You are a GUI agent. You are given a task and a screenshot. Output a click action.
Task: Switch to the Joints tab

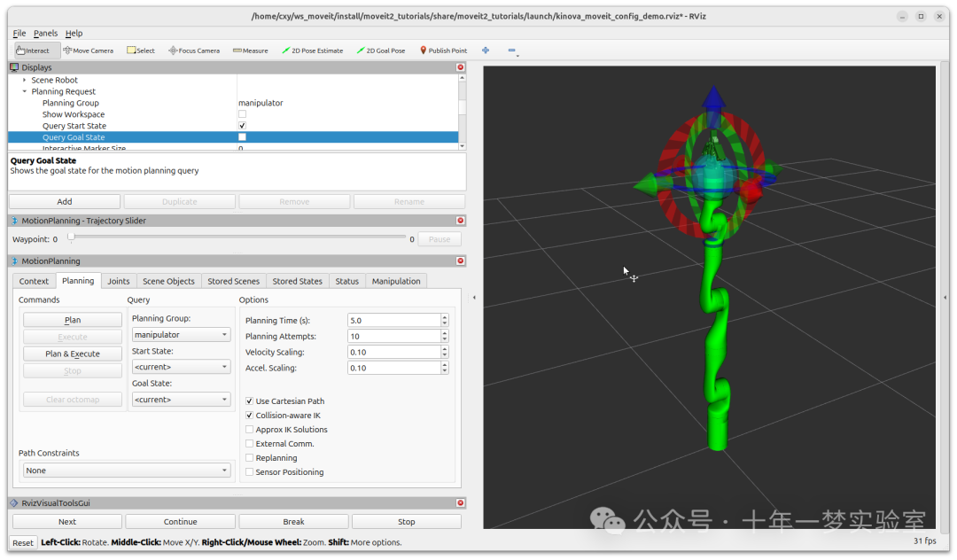(119, 281)
